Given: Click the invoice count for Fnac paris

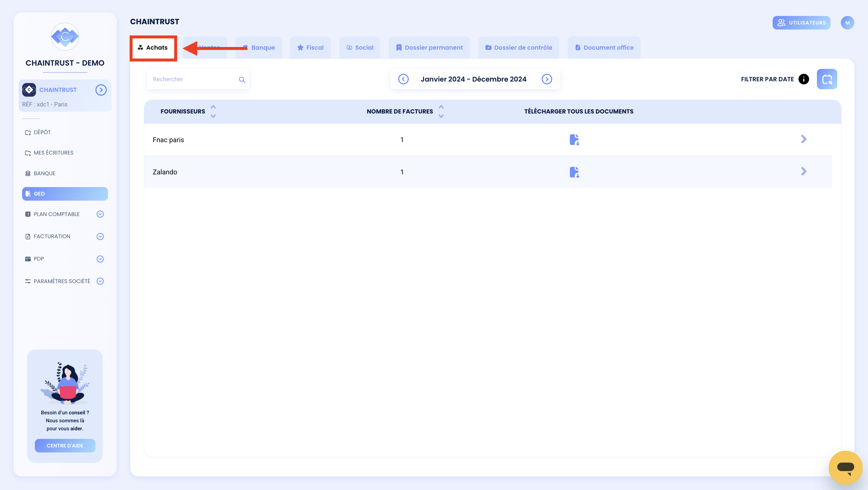Looking at the screenshot, I should 402,139.
